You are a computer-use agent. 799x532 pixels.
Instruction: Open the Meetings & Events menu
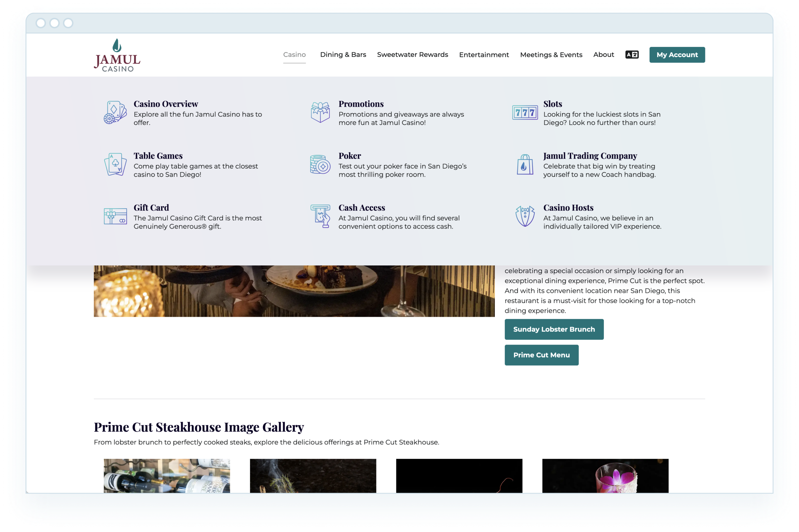point(551,55)
